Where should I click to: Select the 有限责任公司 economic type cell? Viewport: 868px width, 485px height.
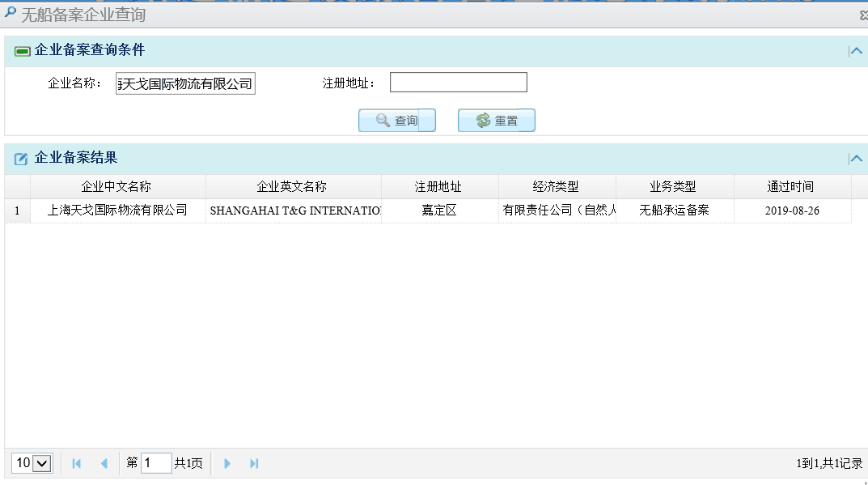click(x=557, y=211)
